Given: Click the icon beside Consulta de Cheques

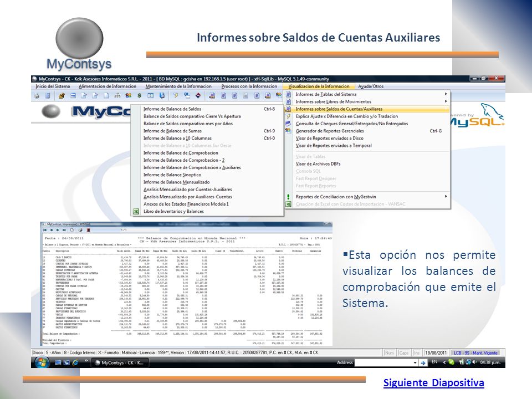Looking at the screenshot, I should (x=288, y=124).
